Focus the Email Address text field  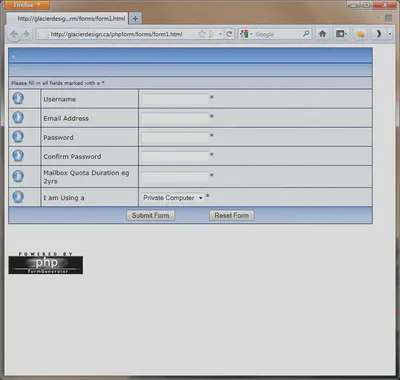(x=175, y=118)
